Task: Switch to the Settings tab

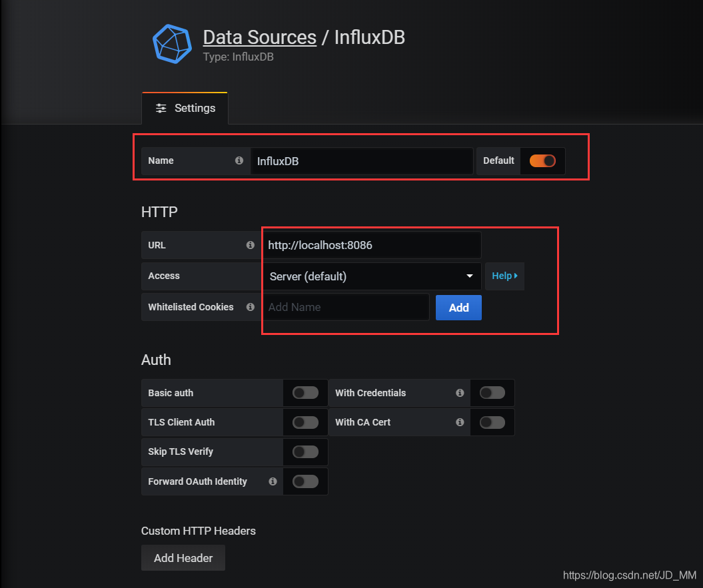Action: 185,108
